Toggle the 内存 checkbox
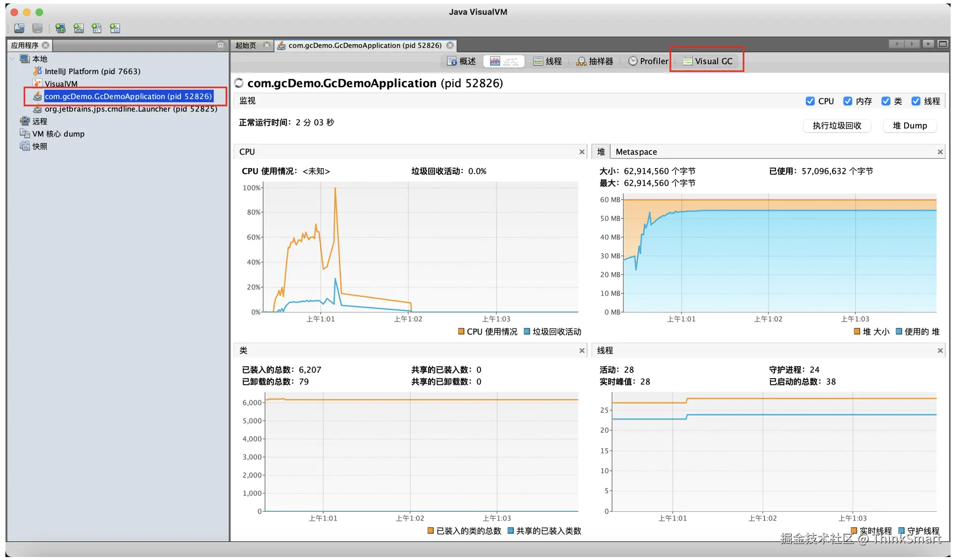The image size is (956, 560). 847,101
